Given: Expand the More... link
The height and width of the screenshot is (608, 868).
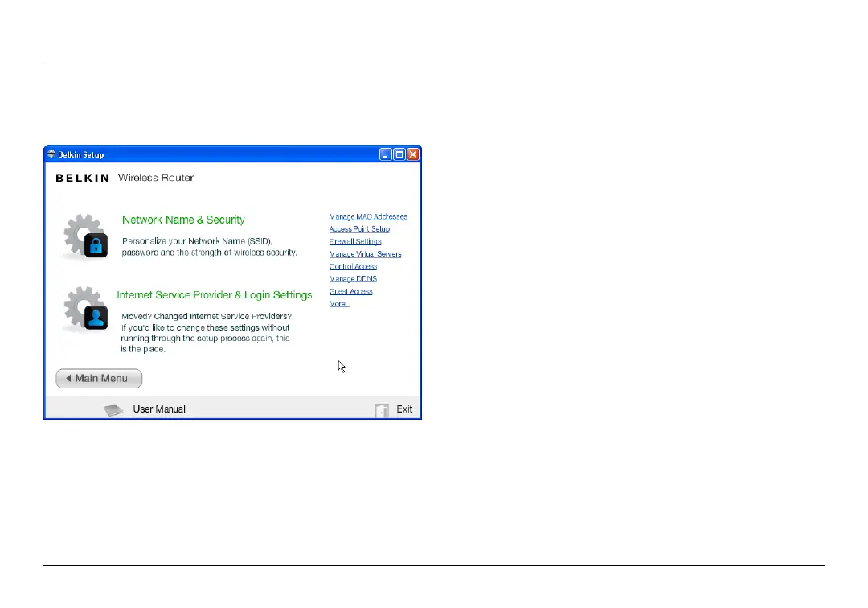Looking at the screenshot, I should [339, 304].
